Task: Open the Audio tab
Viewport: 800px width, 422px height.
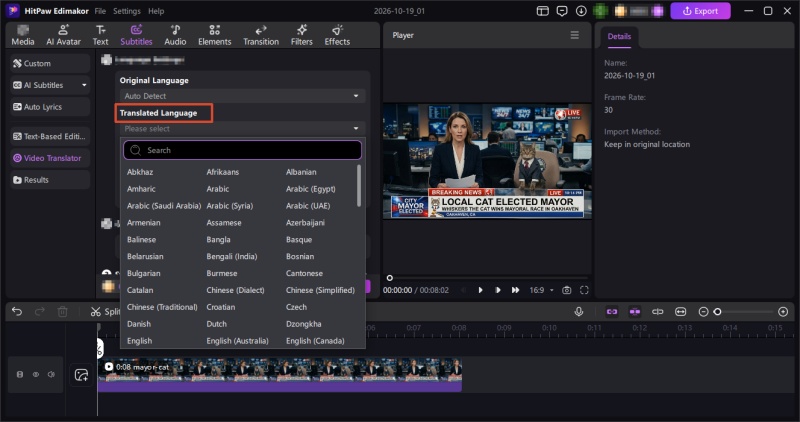Action: [x=175, y=35]
